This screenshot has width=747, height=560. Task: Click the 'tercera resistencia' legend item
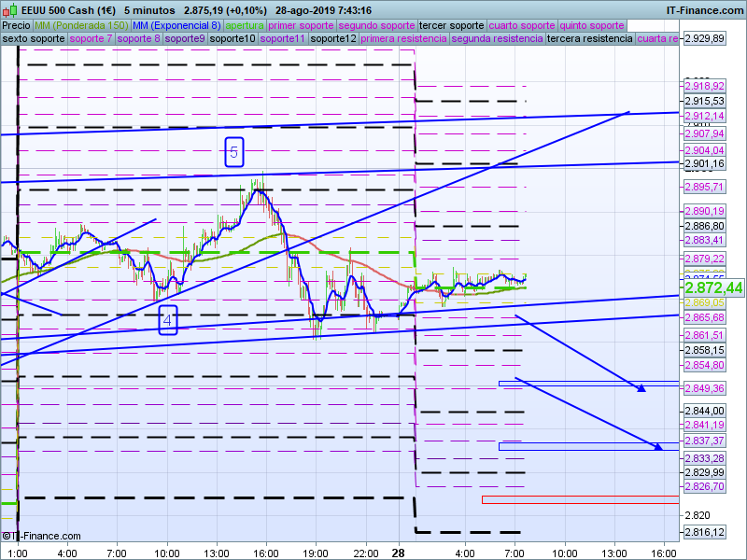coord(589,39)
